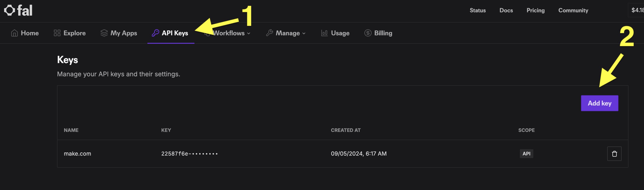Click the Billing dollar icon

coord(367,33)
